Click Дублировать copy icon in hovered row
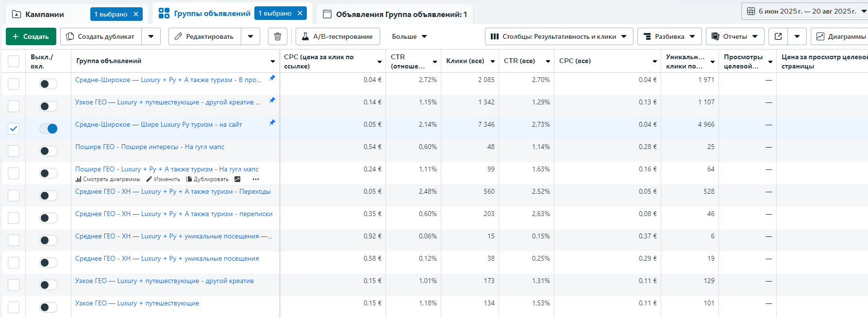The image size is (868, 318). pos(189,179)
